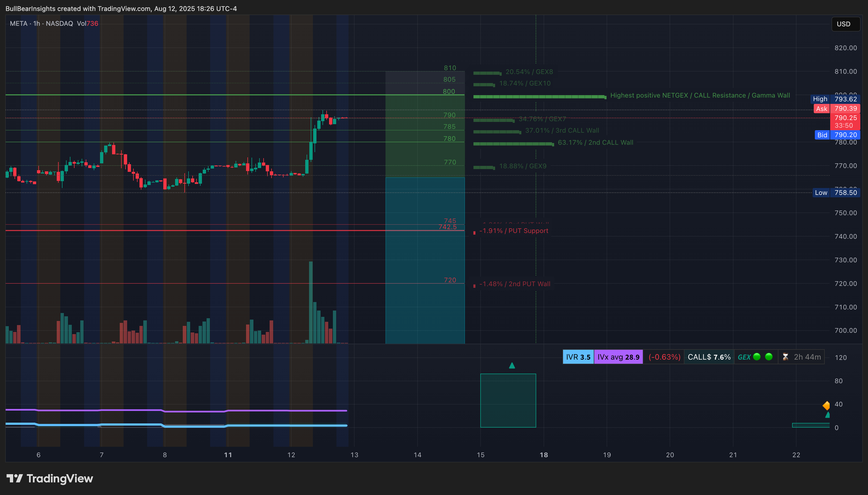The image size is (868, 495).
Task: Click the 800 strike level label
Action: click(449, 92)
